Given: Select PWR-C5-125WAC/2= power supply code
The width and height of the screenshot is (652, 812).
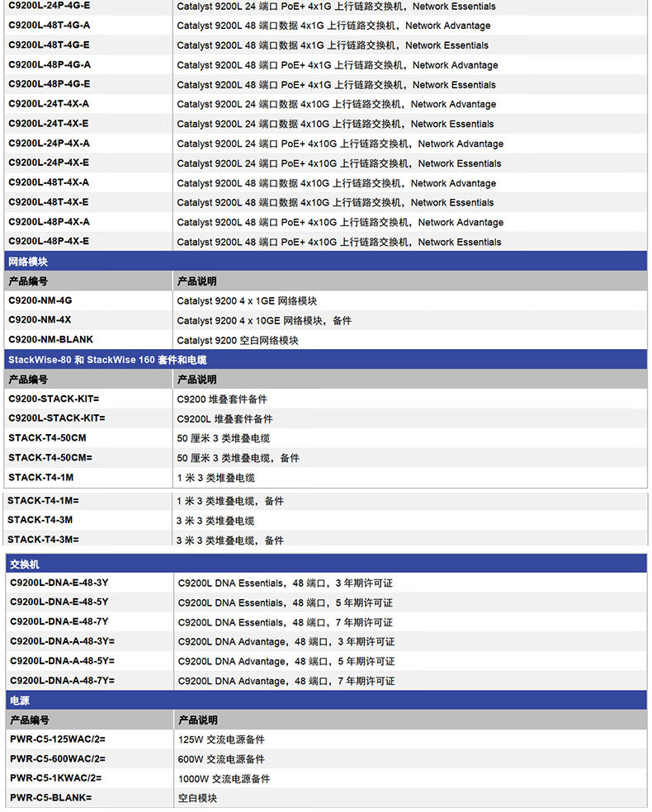Looking at the screenshot, I should coord(58,739).
